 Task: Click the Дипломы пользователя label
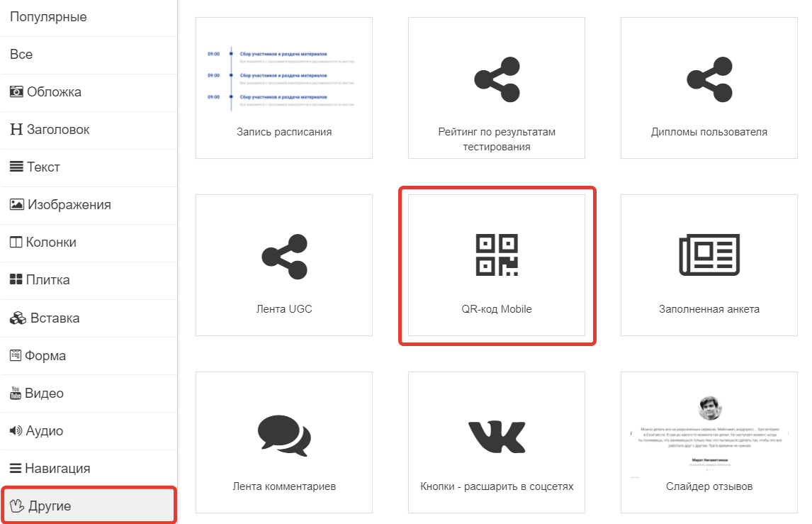[x=709, y=132]
